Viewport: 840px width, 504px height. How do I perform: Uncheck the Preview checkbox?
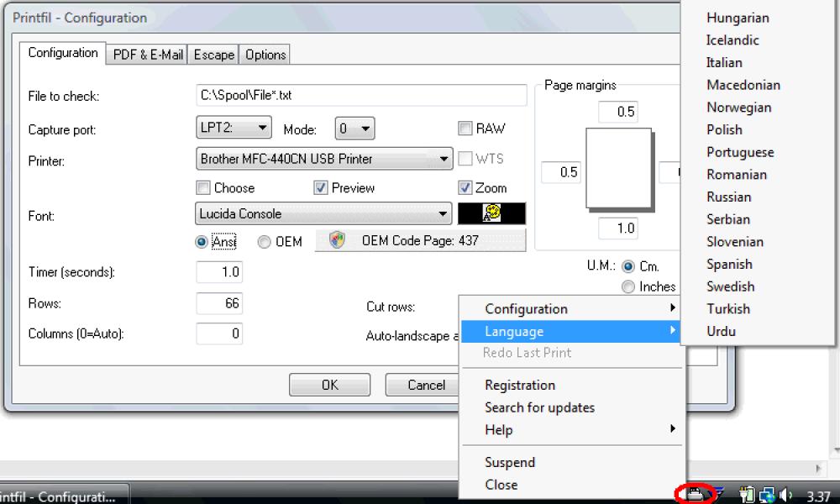point(321,188)
